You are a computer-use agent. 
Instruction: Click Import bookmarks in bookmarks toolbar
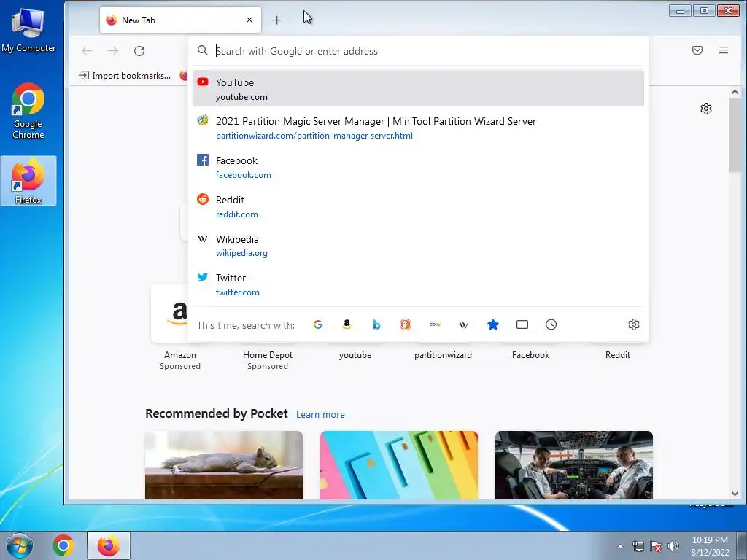point(125,76)
